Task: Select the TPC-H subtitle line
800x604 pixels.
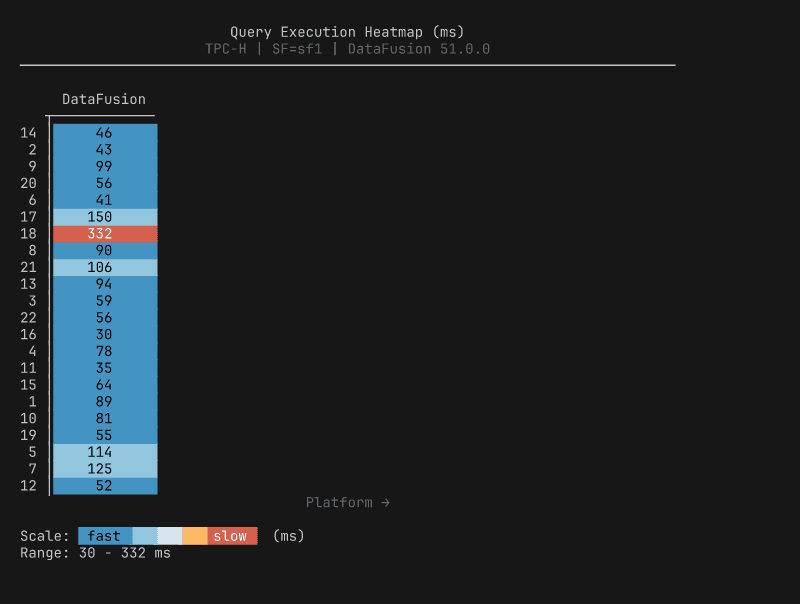Action: click(348, 48)
